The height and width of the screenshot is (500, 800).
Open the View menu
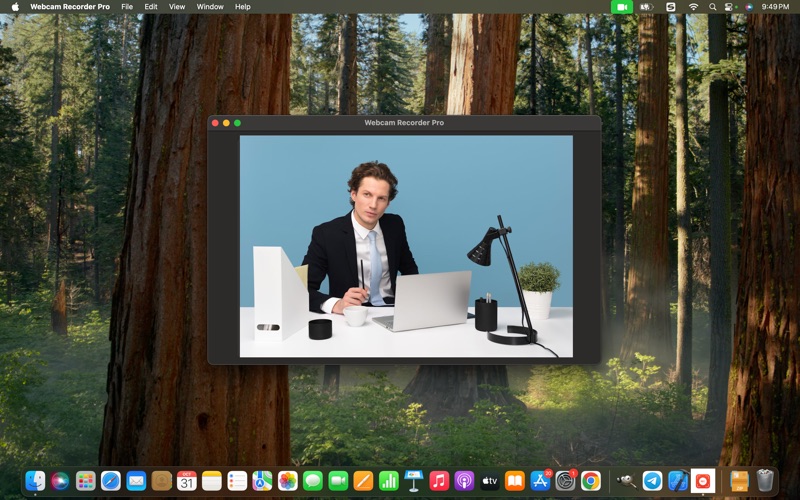177,7
